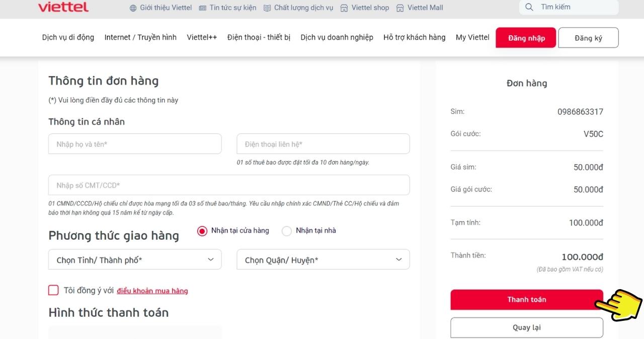Click the Thành tiền total 100.000đ
This screenshot has width=644, height=339.
(x=582, y=257)
